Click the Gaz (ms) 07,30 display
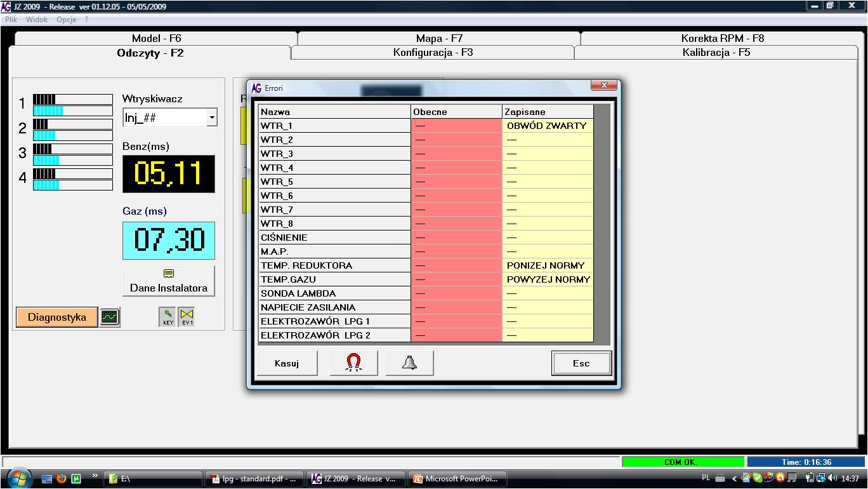The height and width of the screenshot is (489, 868). click(x=169, y=240)
